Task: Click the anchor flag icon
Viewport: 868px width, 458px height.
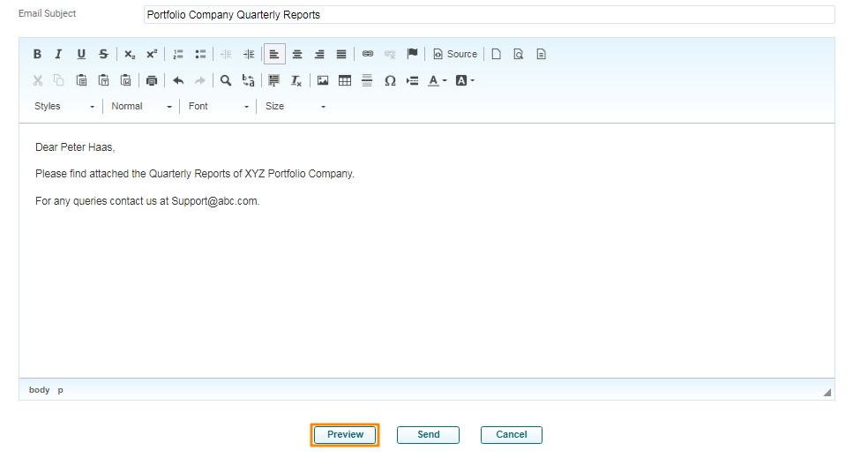Action: coord(412,54)
